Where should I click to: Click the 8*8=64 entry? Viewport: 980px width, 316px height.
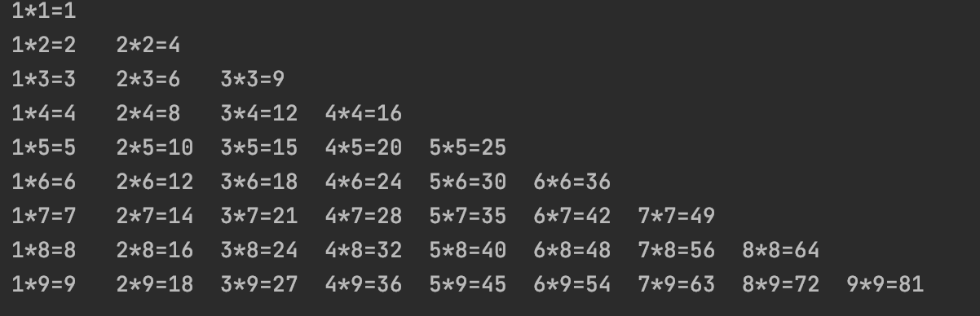coord(781,250)
